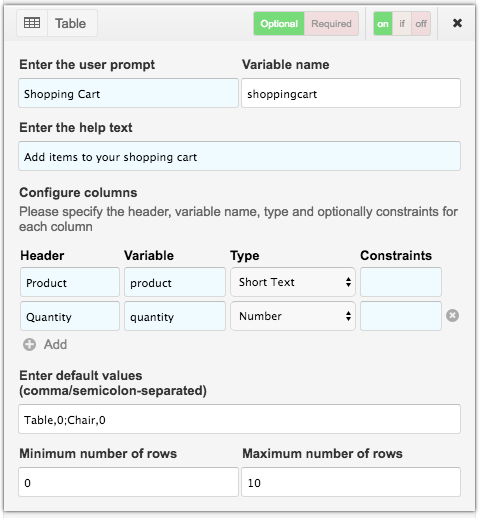Image resolution: width=481 pixels, height=518 pixels.
Task: Click the quantity variable field
Action: (175, 316)
